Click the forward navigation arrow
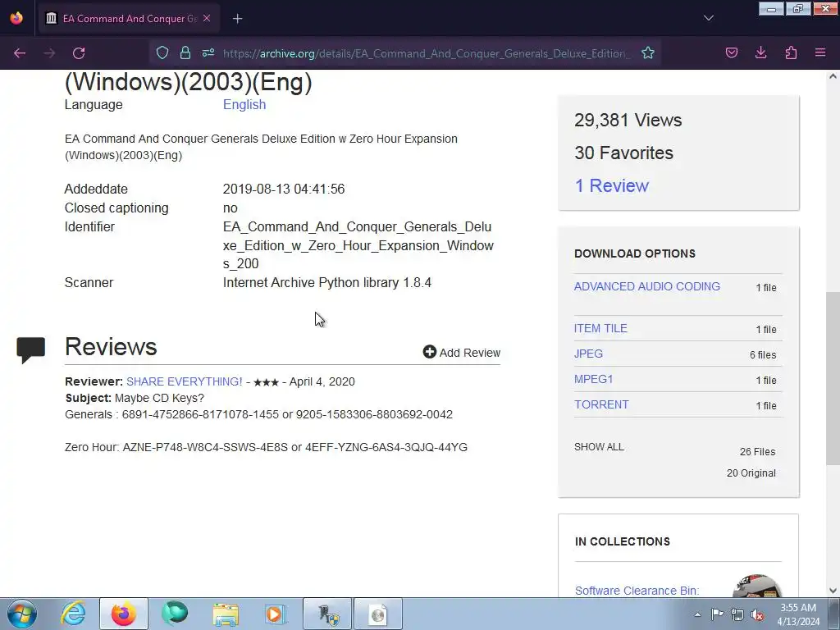Image resolution: width=840 pixels, height=630 pixels. tap(49, 53)
